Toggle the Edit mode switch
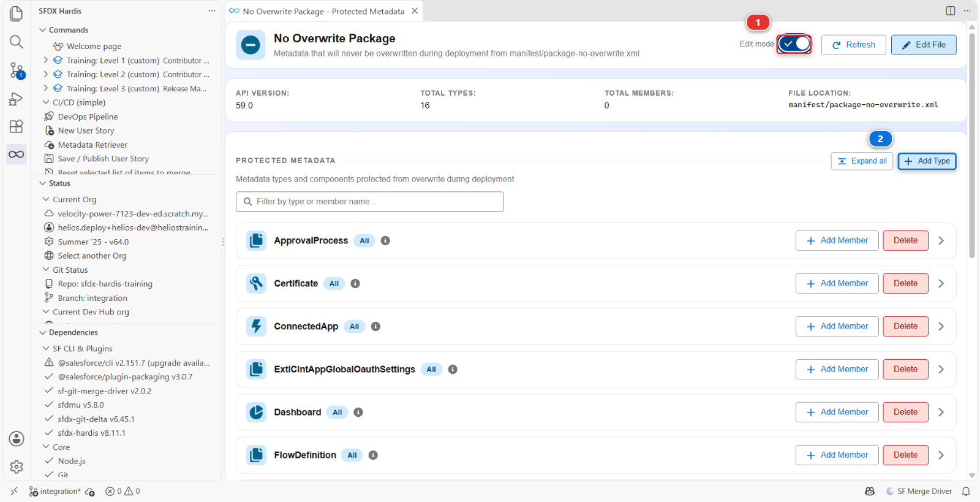The width and height of the screenshot is (980, 502). pyautogui.click(x=794, y=44)
